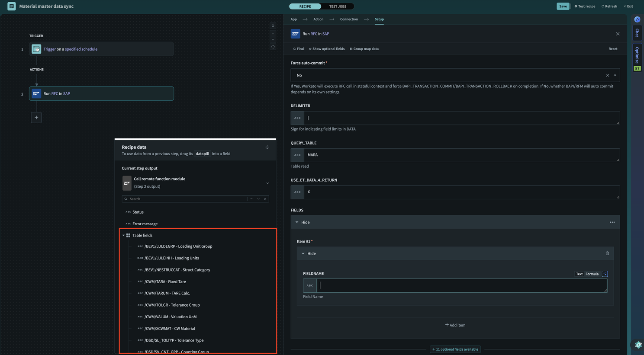
Task: Open the Chat side tab
Action: click(637, 33)
